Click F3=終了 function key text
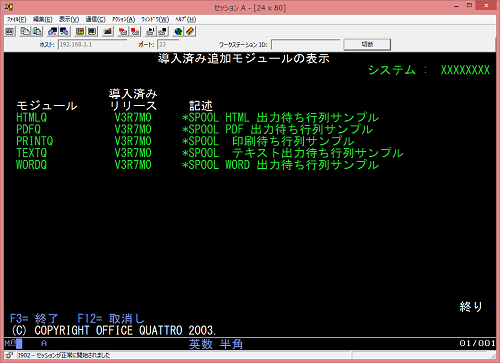Viewport: 500px width, 363px height. coord(34,319)
